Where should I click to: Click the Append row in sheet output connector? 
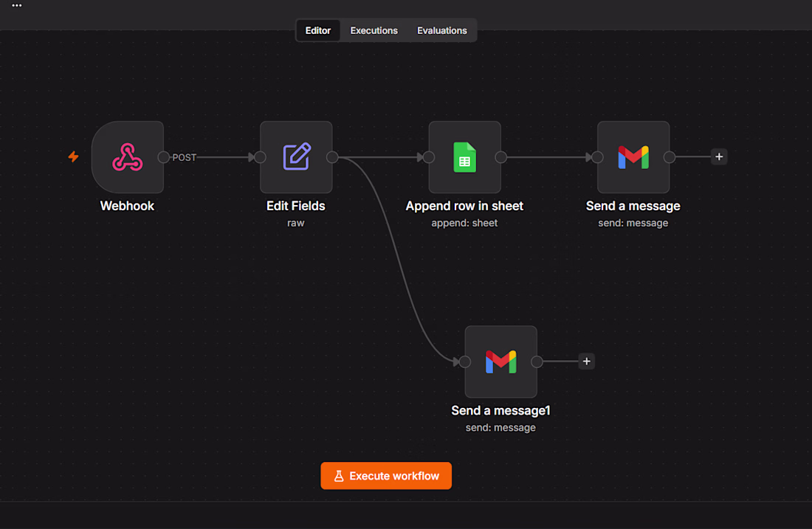pos(500,157)
